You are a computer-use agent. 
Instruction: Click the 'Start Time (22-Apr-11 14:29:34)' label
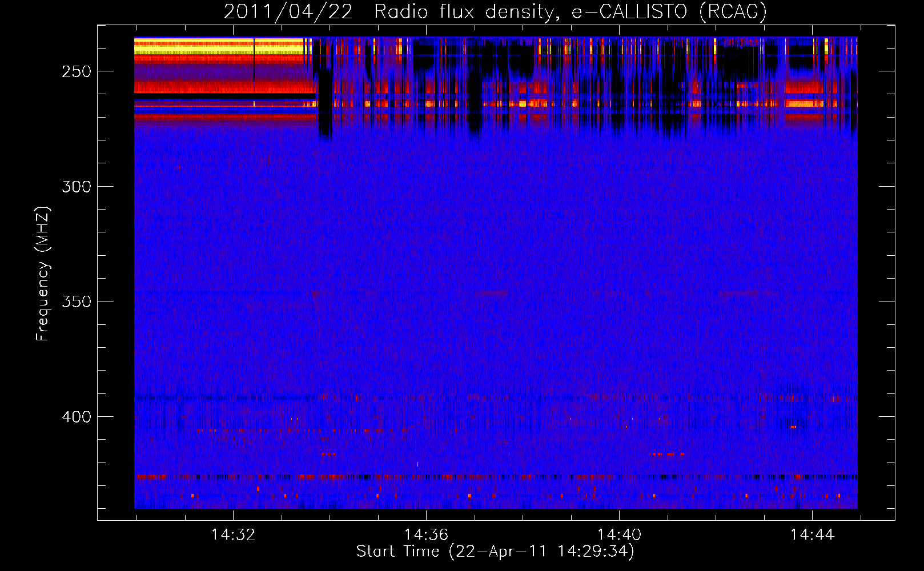[495, 552]
